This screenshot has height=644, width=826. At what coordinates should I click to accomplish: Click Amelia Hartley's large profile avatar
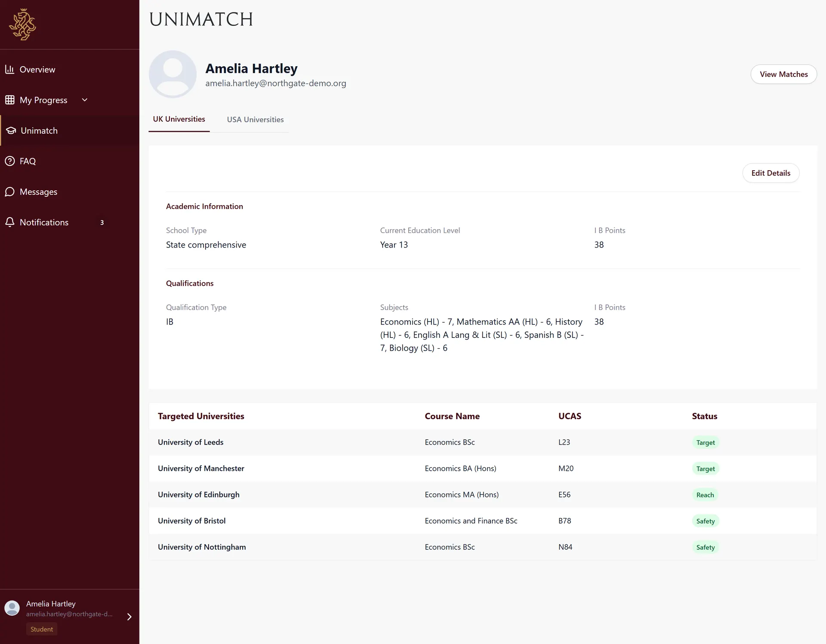pos(173,74)
